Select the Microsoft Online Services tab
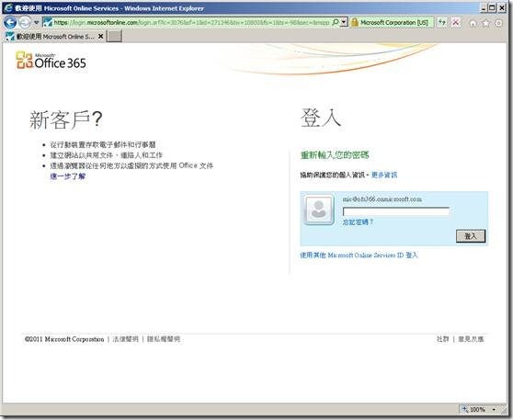This screenshot has height=420, width=513. [55, 37]
